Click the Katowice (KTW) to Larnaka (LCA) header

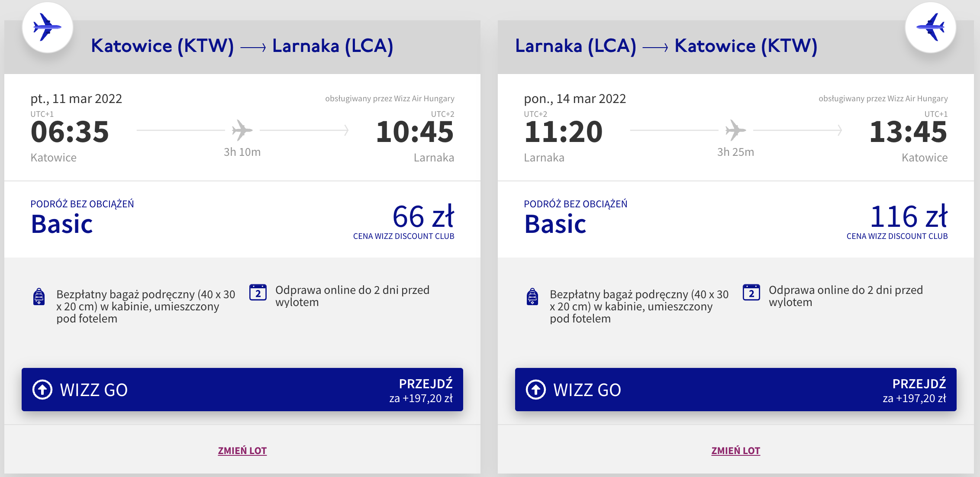pyautogui.click(x=242, y=46)
